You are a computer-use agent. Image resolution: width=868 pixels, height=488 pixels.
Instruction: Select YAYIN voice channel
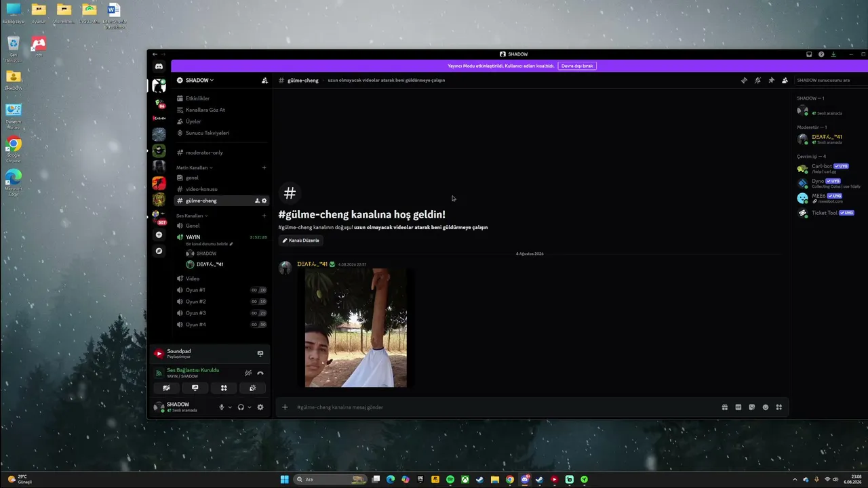click(x=222, y=237)
